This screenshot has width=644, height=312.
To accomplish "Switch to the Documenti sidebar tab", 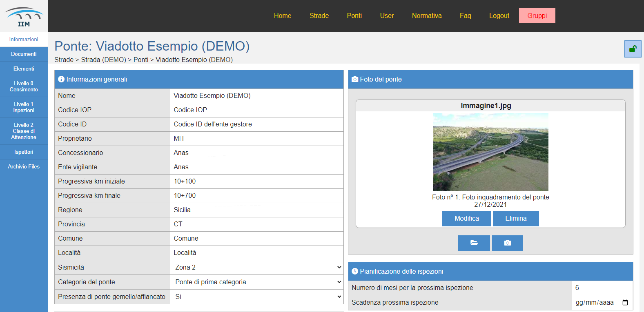I will [x=24, y=54].
